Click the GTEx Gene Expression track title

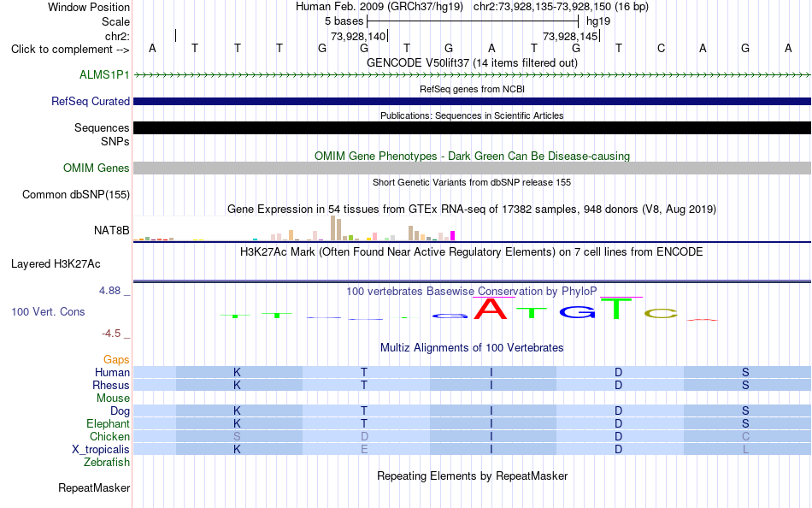(472, 209)
